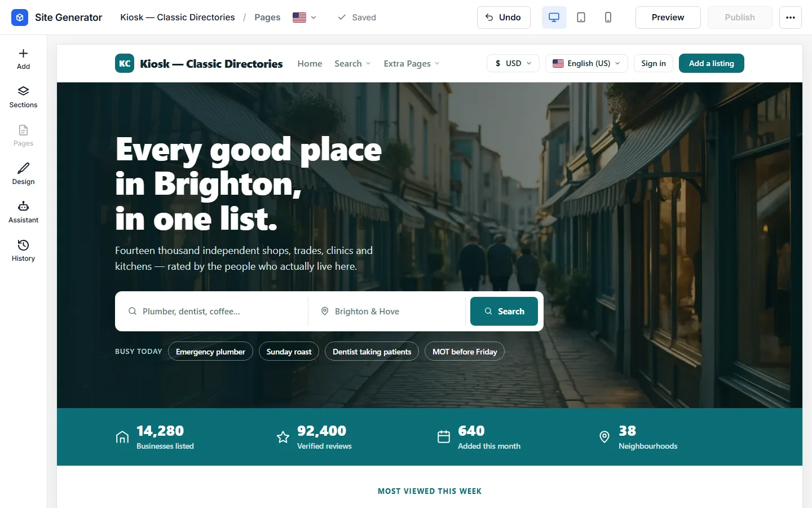
Task: Open the editor language flag dropdown
Action: point(304,17)
